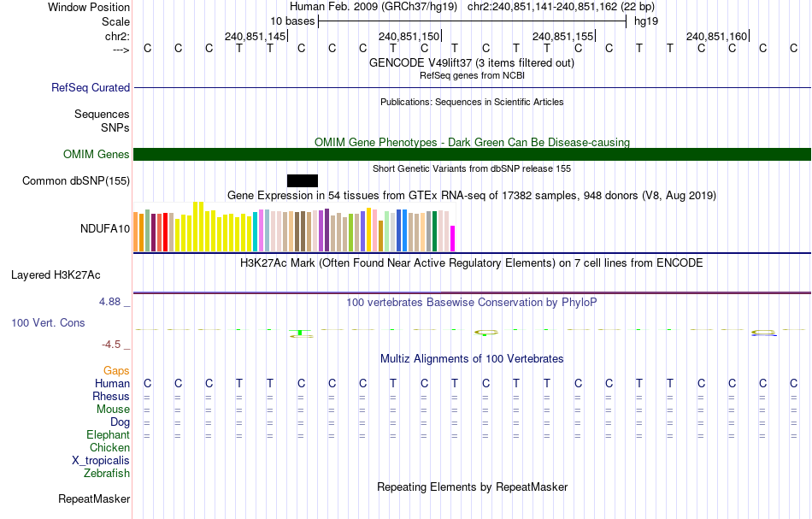Click the NDUFA10 gene expression label
The width and height of the screenshot is (812, 519).
pos(104,228)
